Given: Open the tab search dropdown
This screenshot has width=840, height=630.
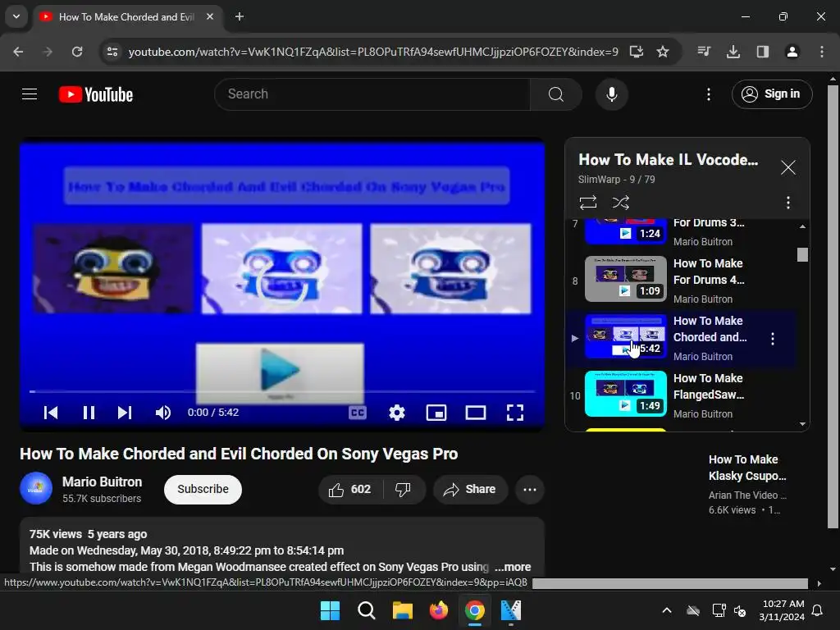Looking at the screenshot, I should 16,16.
